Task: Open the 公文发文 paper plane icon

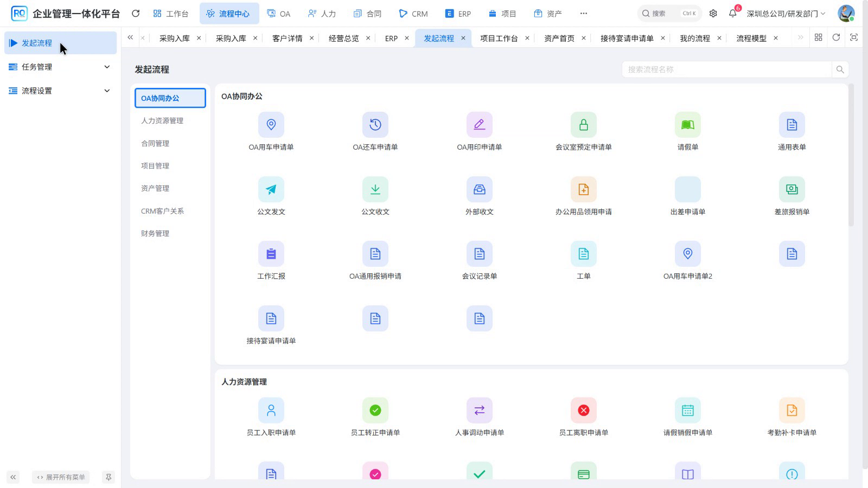Action: (x=271, y=189)
